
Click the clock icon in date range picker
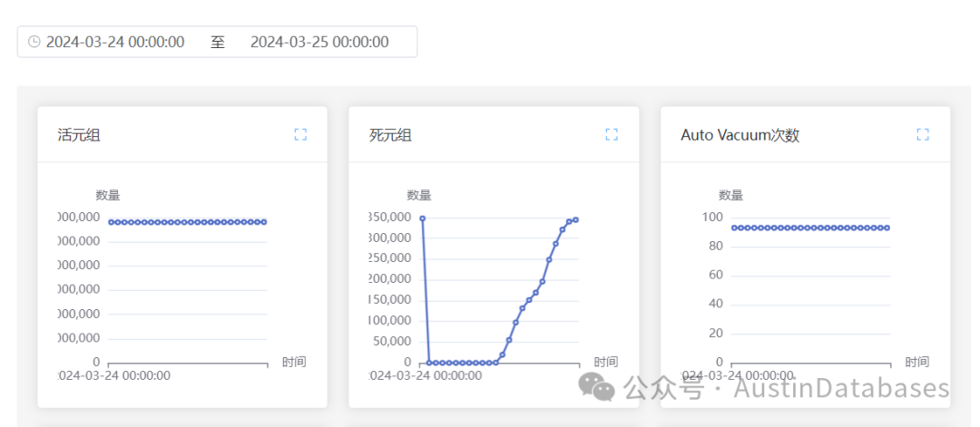[34, 42]
